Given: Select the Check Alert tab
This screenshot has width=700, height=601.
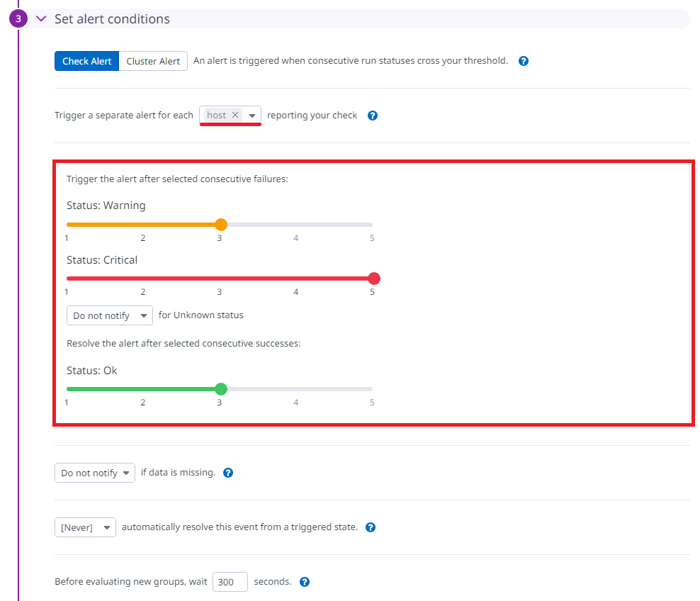Looking at the screenshot, I should coord(86,61).
